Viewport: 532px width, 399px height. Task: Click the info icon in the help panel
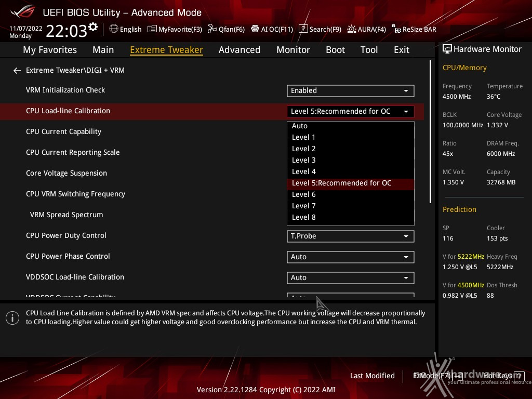point(12,318)
